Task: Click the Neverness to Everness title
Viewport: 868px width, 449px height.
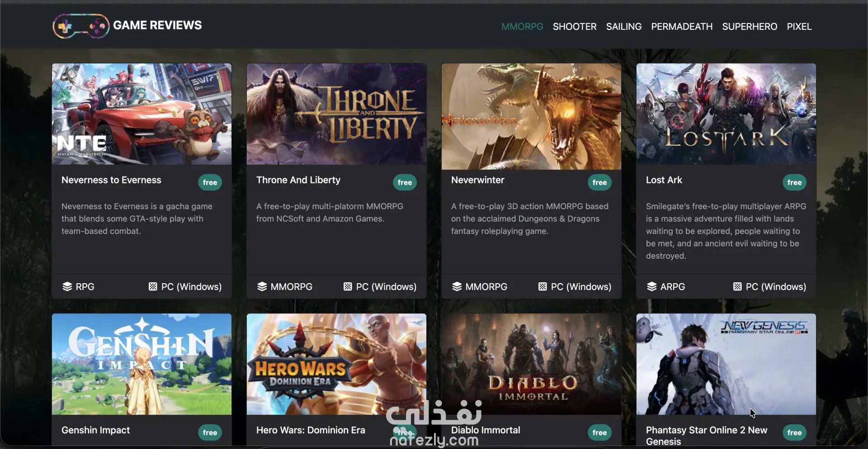Action: coord(111,180)
